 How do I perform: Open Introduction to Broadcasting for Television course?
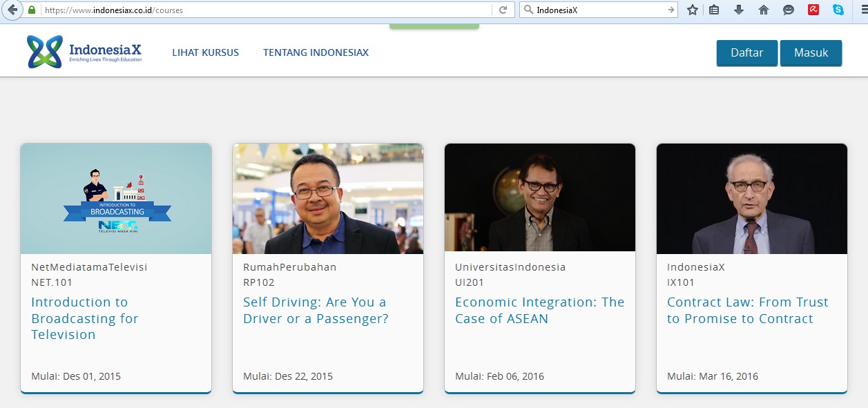[x=85, y=318]
